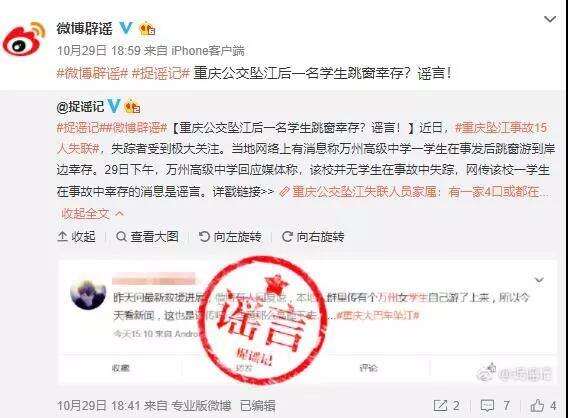Click the blue verified V beside 微博辟谣

coord(126,28)
